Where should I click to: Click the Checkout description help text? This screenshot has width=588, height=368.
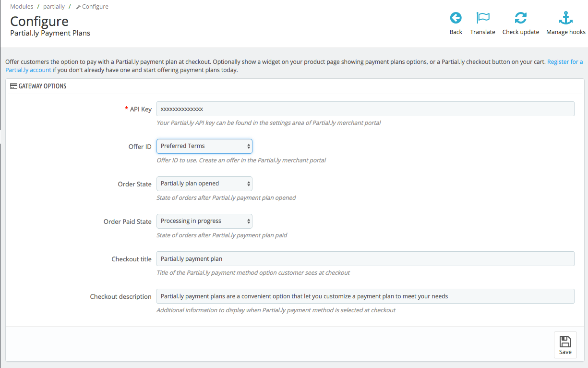pos(276,310)
